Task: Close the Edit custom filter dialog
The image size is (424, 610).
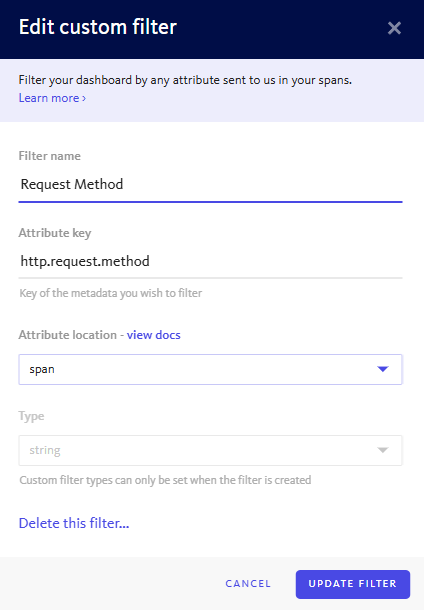Action: [x=394, y=28]
